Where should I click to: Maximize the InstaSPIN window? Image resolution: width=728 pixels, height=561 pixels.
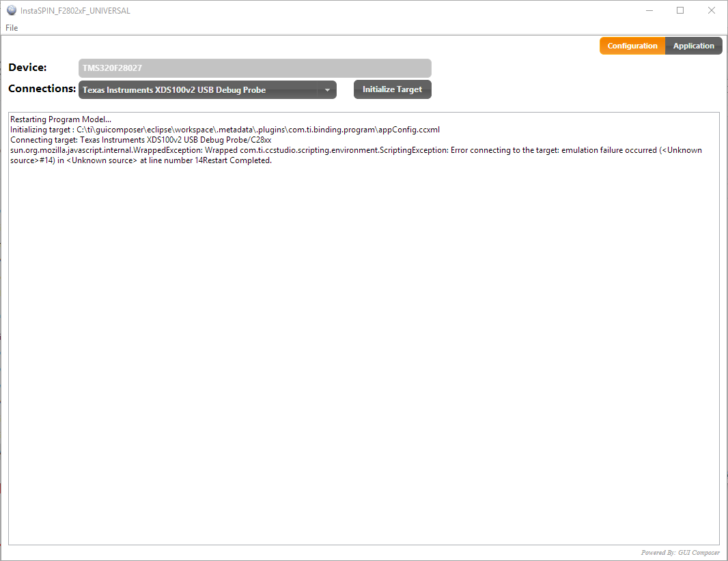680,10
